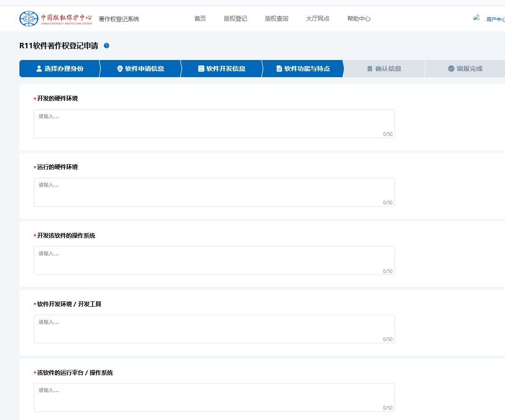Click the person icon in 选择办理身份 step
Viewport: 505px width, 420px height.
point(39,69)
